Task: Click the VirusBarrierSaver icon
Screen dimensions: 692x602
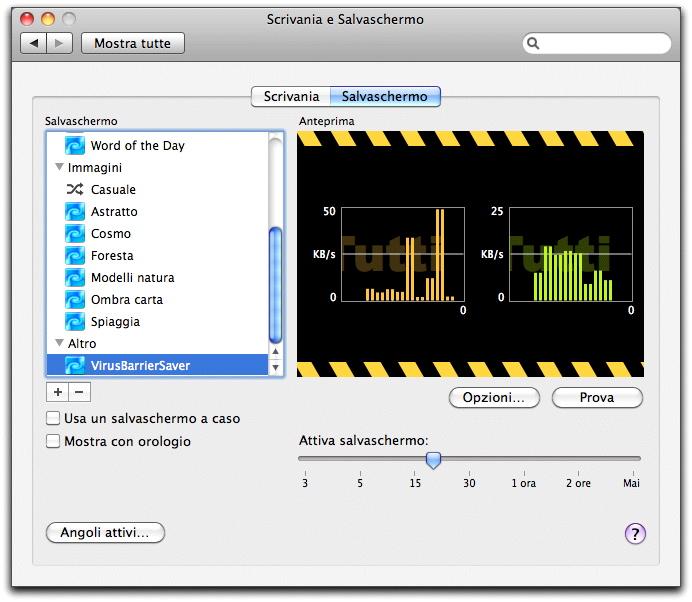Action: pos(75,365)
